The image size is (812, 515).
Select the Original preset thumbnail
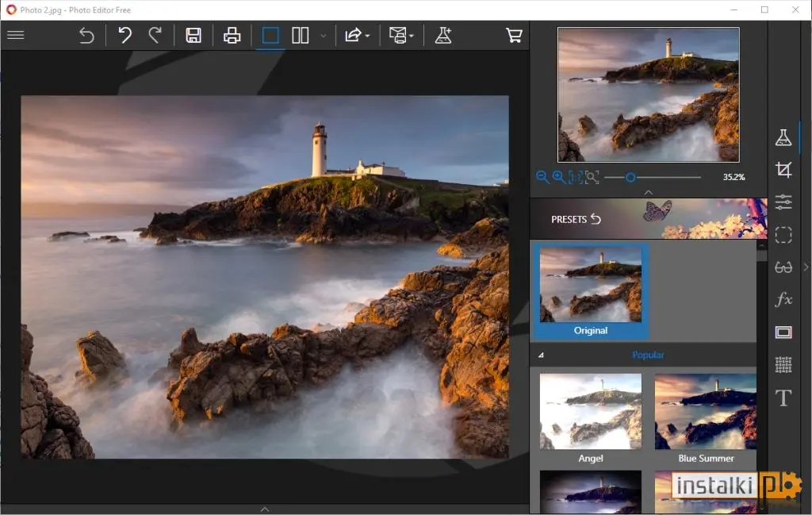pyautogui.click(x=590, y=291)
